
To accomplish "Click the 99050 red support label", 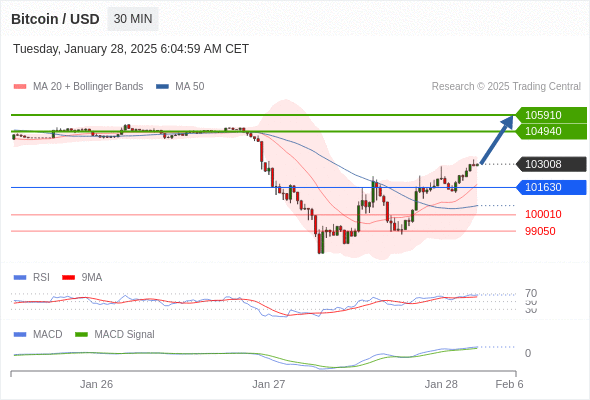I will [x=540, y=231].
